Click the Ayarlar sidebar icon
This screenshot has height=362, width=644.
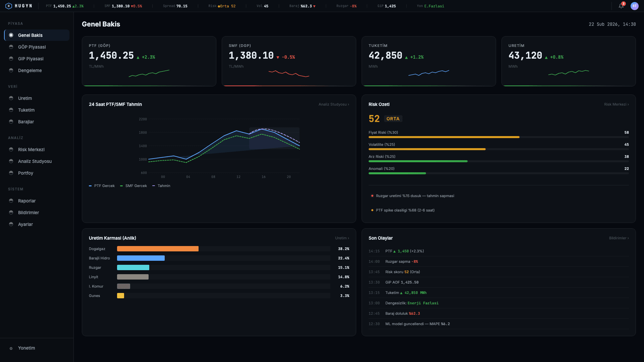click(x=11, y=224)
